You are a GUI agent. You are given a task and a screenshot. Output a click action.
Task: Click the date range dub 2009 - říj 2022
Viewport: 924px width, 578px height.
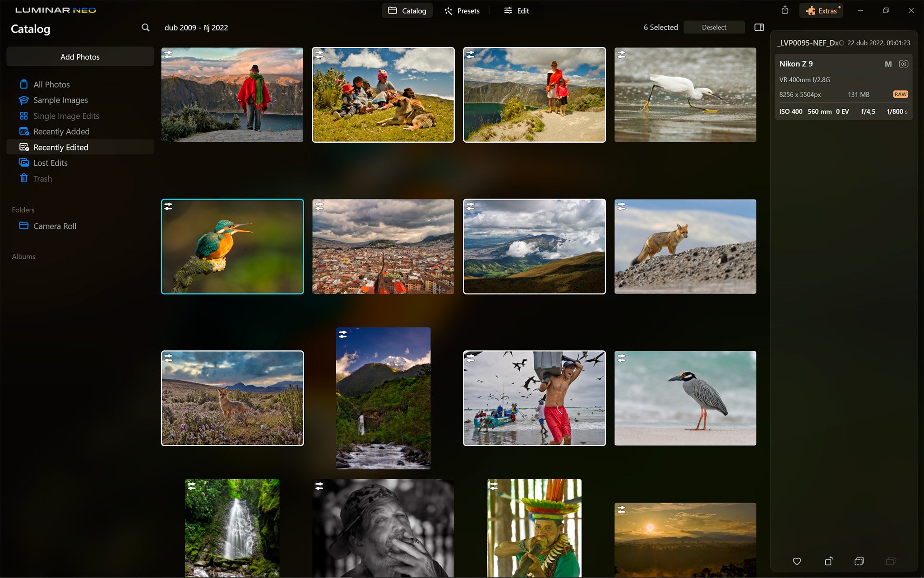196,28
